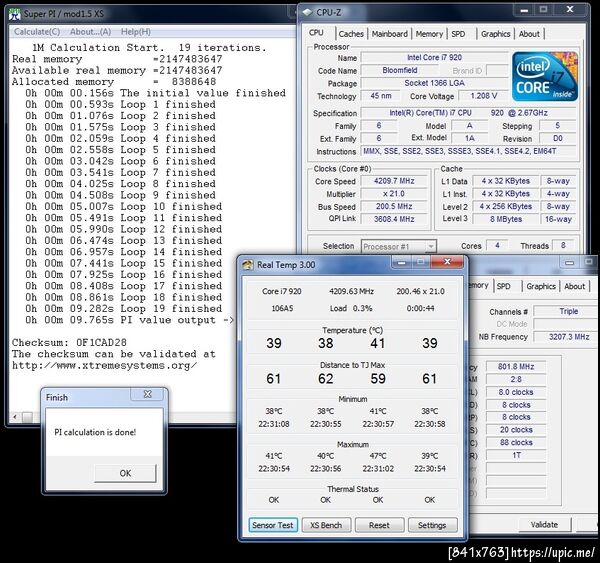Image resolution: width=600 pixels, height=563 pixels.
Task: Click the Threads value 8 in CPU-Z
Action: coord(563,245)
